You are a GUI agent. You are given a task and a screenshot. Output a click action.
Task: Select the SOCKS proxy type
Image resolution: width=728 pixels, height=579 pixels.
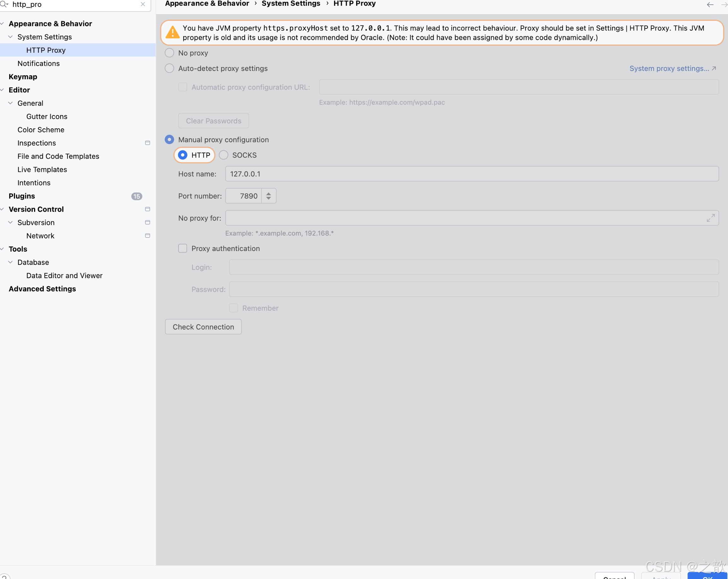(x=224, y=155)
